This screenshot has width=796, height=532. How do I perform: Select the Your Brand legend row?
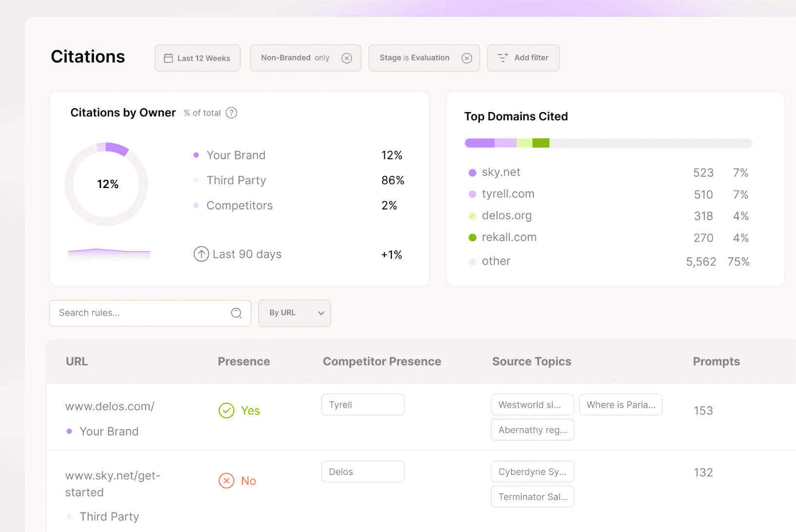pyautogui.click(x=299, y=155)
